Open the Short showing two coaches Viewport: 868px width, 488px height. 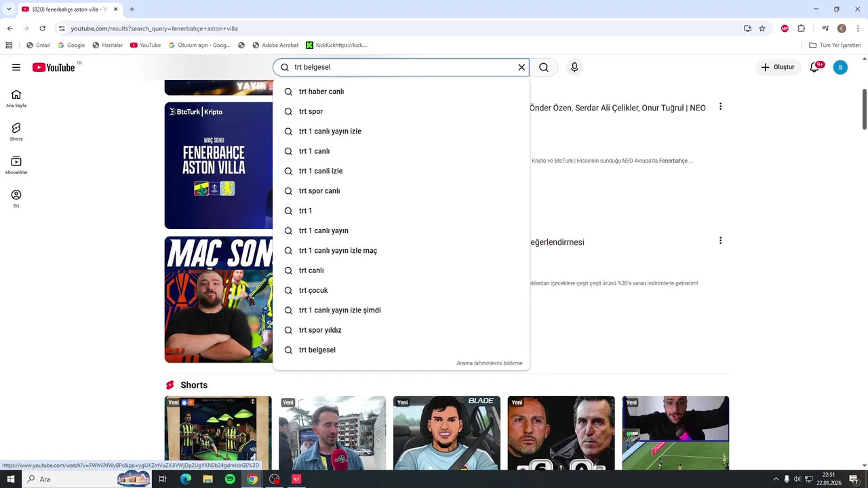click(561, 433)
